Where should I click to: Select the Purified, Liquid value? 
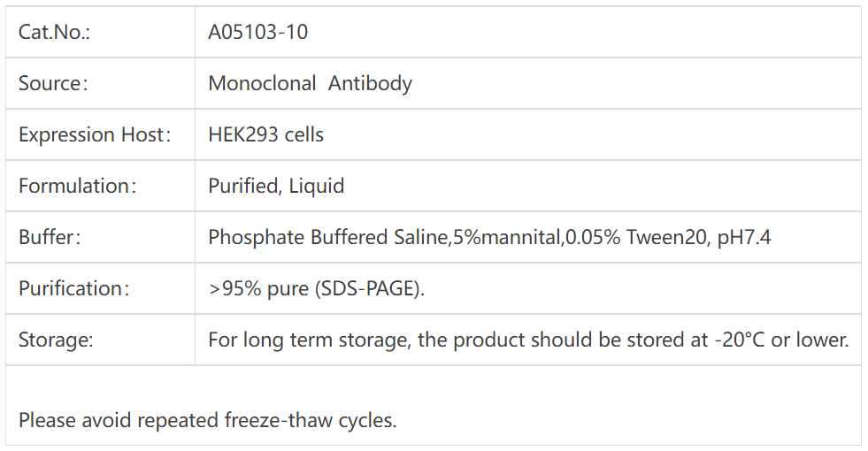[276, 187]
